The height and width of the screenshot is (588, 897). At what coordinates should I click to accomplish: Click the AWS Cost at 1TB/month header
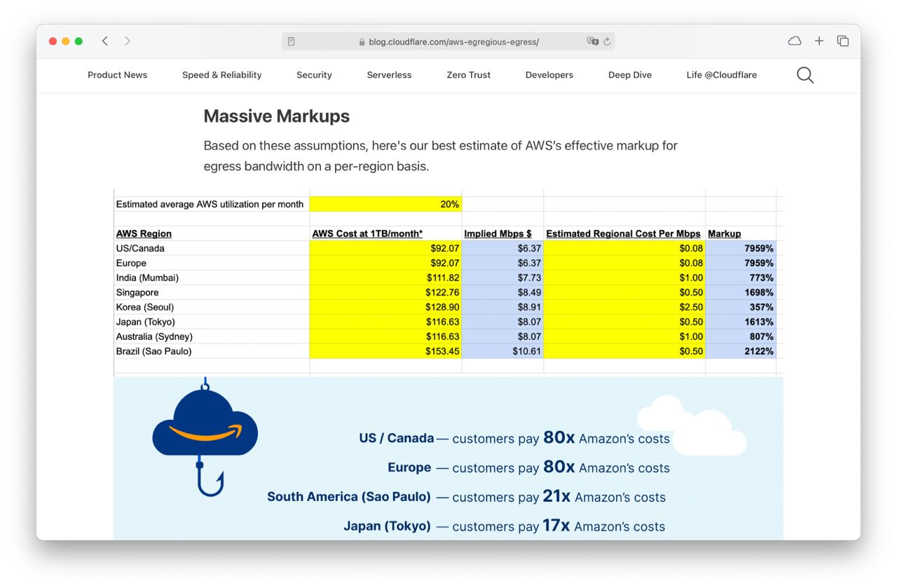coord(367,233)
